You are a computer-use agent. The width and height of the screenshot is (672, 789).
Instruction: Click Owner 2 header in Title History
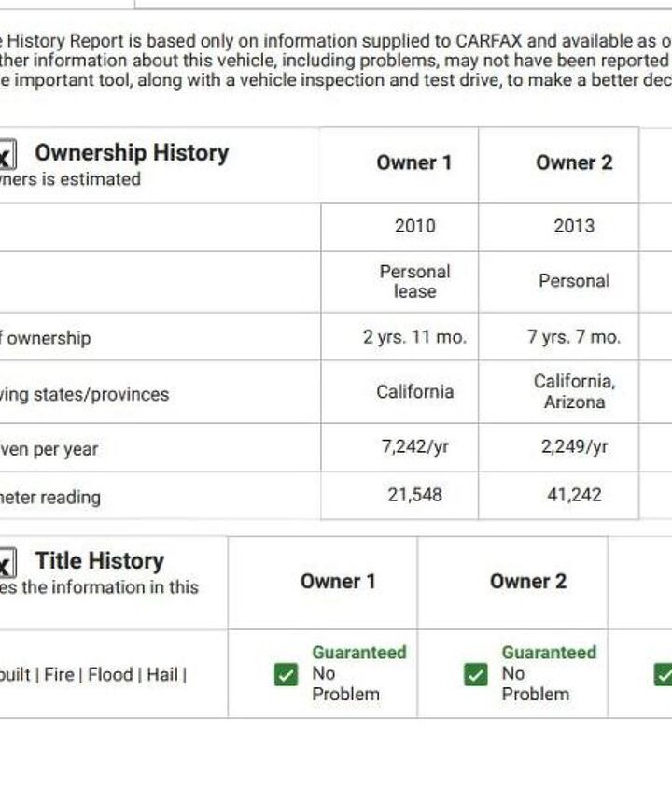528,582
